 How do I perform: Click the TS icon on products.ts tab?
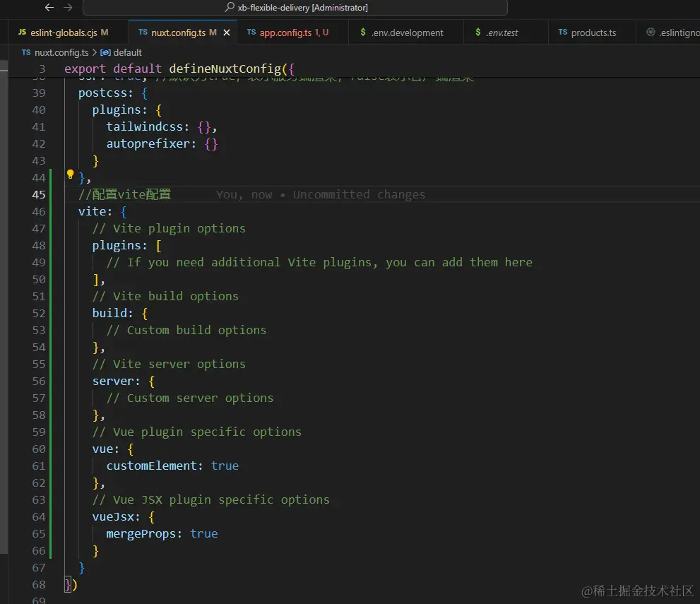pos(563,32)
